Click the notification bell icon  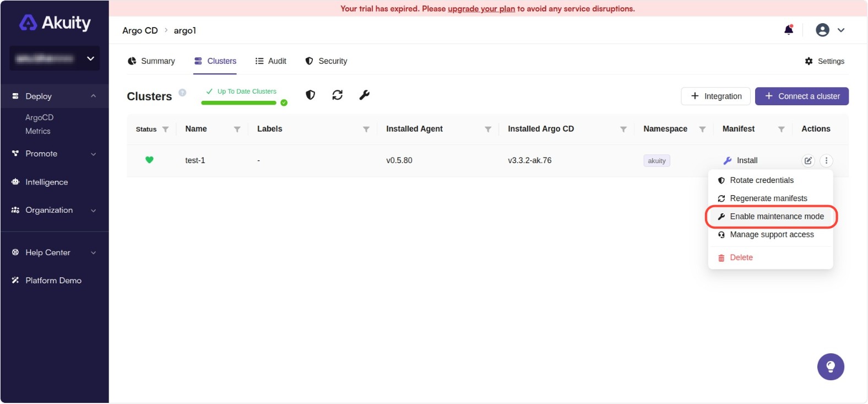789,30
